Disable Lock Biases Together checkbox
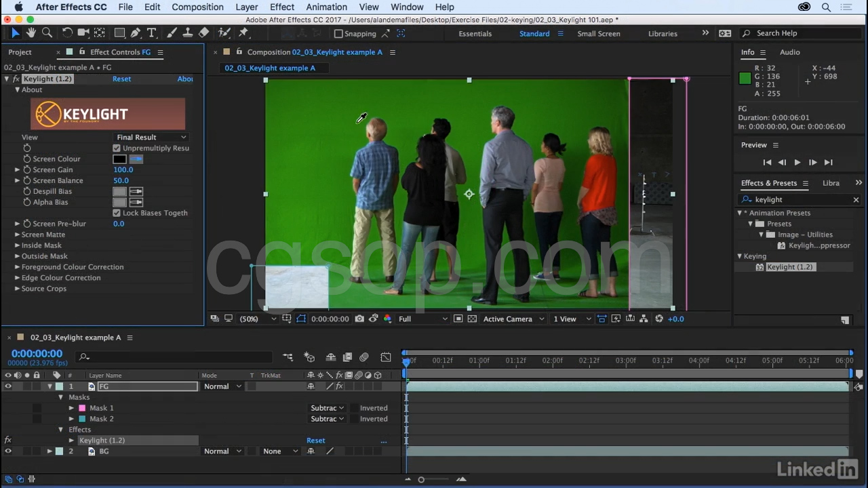868x488 pixels. click(117, 213)
